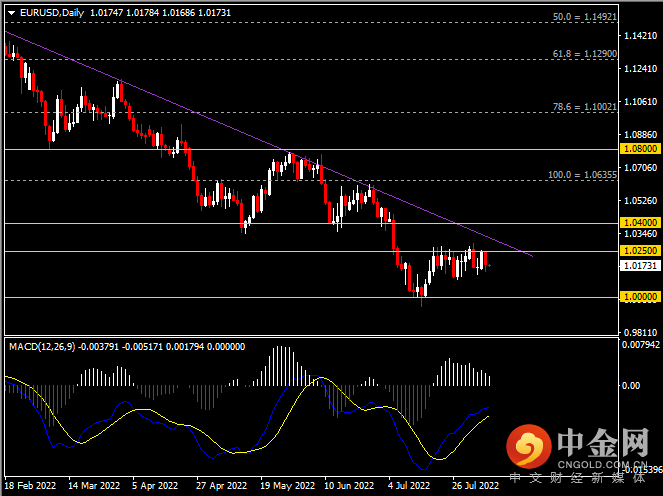
Task: Select the yellow horizontal line at 1.08000
Action: pos(311,149)
